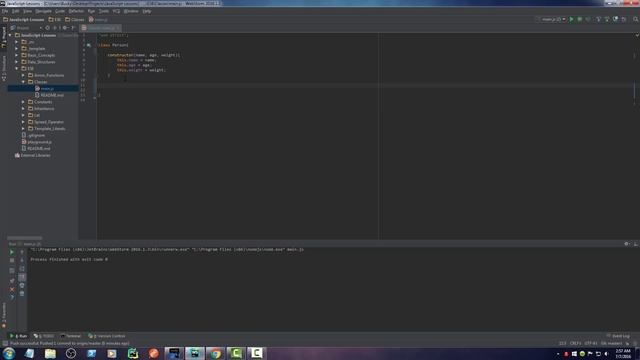The image size is (640, 360).
Task: Expand the Inheritance folder
Action: point(23,109)
